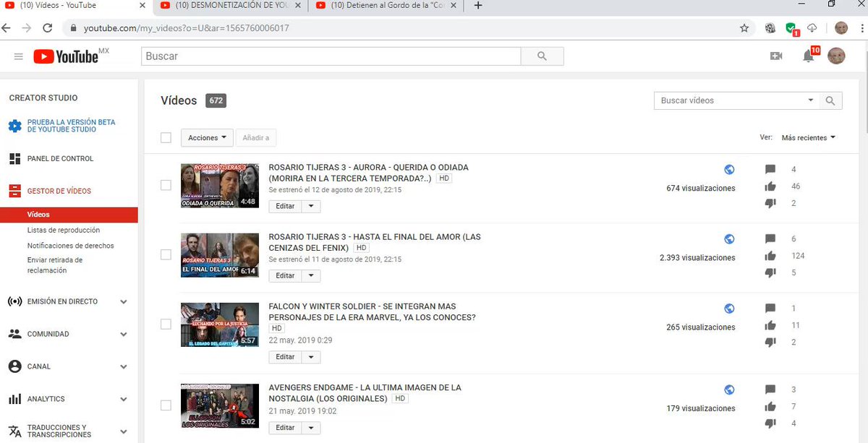Open a new browser tab
868x443 pixels.
point(477,6)
